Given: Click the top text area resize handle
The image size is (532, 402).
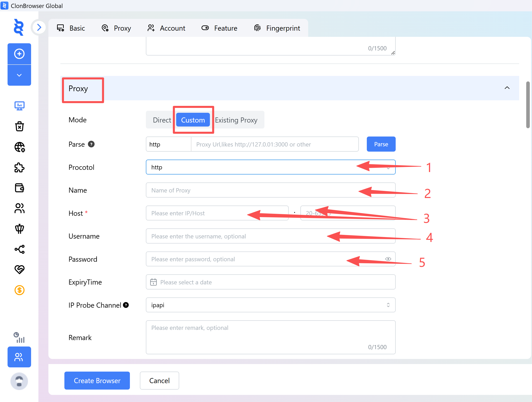Looking at the screenshot, I should [393, 53].
